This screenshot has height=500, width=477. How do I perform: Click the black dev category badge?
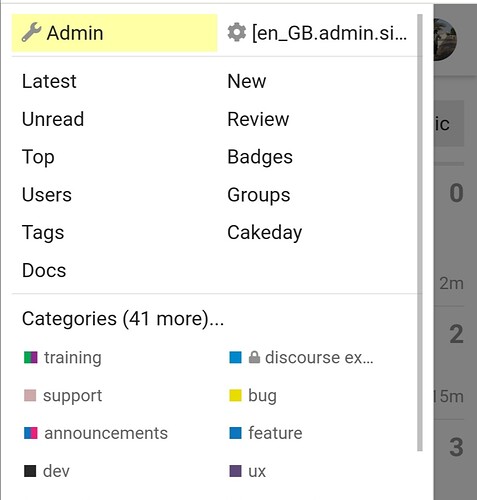pos(30,471)
